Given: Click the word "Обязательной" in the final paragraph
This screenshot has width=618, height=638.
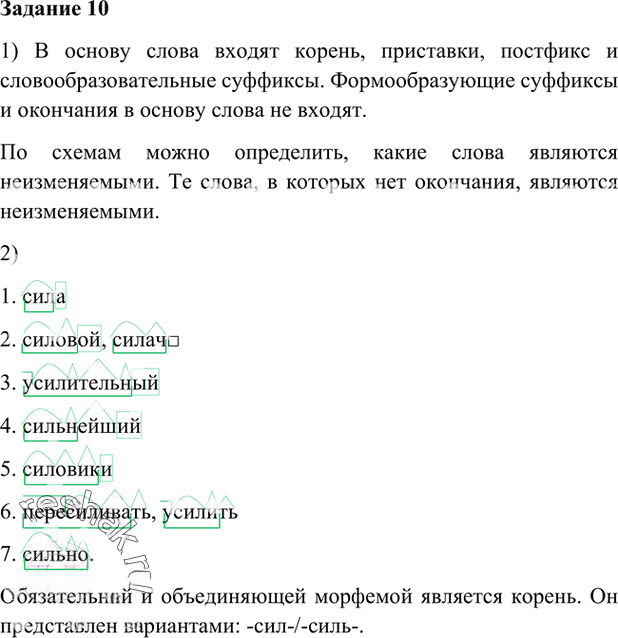Looking at the screenshot, I should pos(66,597).
